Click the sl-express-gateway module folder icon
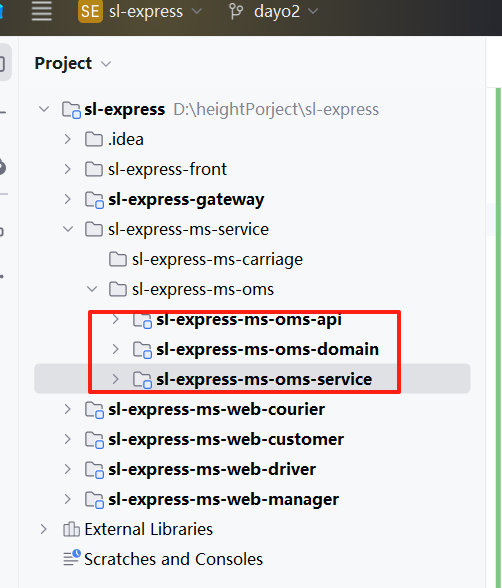Image resolution: width=502 pixels, height=588 pixels. [x=94, y=200]
